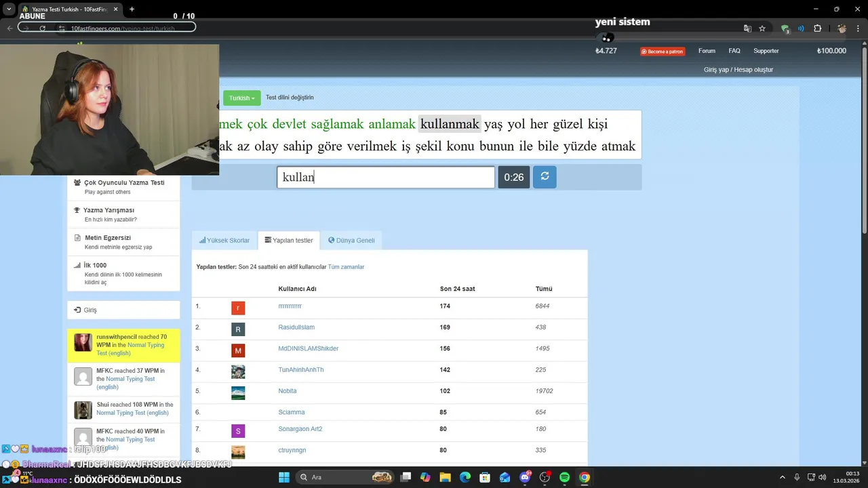The width and height of the screenshot is (868, 488).
Task: Click Giriş yap / Hesap oluştur link
Action: coord(738,70)
